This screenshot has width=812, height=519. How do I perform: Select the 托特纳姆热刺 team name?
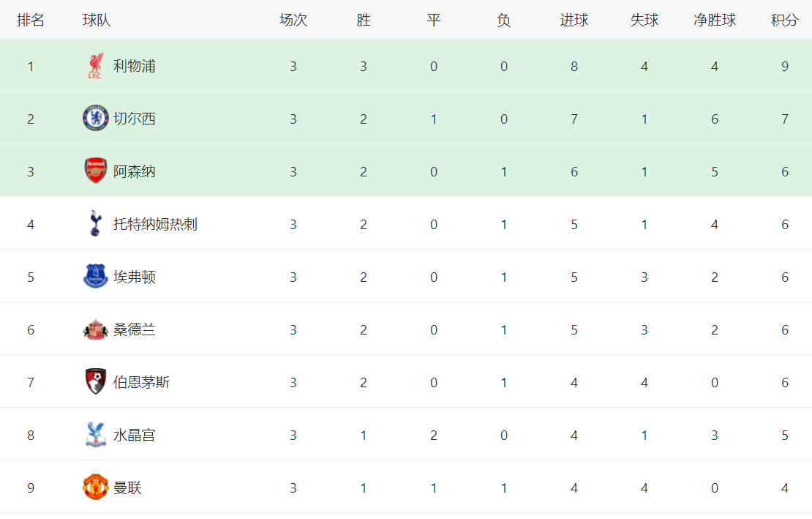click(x=155, y=224)
